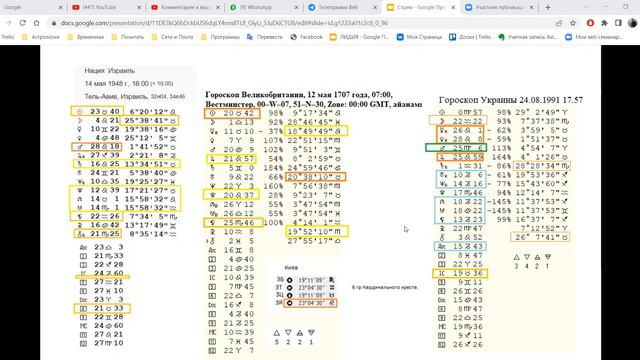Open the Почитать bookmarks folder
The image size is (640, 360).
[x=128, y=37]
